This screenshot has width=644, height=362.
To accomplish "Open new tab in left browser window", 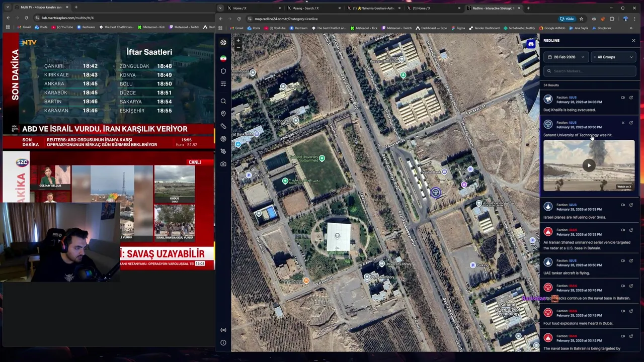I will (76, 8).
